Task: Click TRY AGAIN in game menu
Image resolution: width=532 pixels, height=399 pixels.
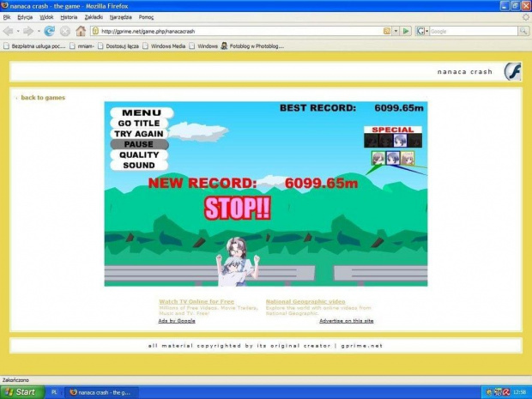Action: tap(139, 134)
